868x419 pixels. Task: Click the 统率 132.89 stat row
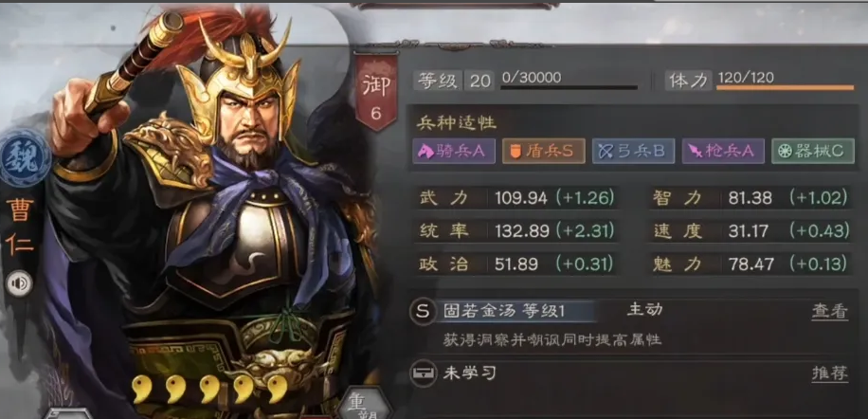(x=515, y=230)
